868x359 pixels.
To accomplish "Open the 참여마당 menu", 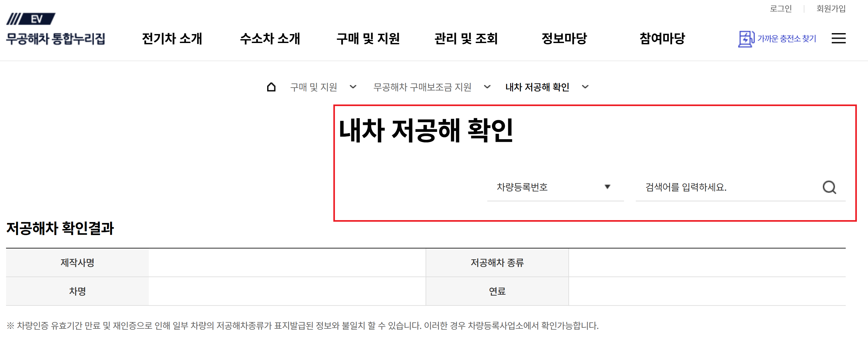I will 662,39.
